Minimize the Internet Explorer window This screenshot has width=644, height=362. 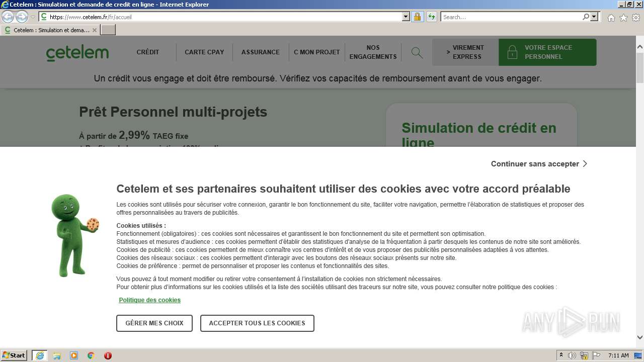point(620,5)
